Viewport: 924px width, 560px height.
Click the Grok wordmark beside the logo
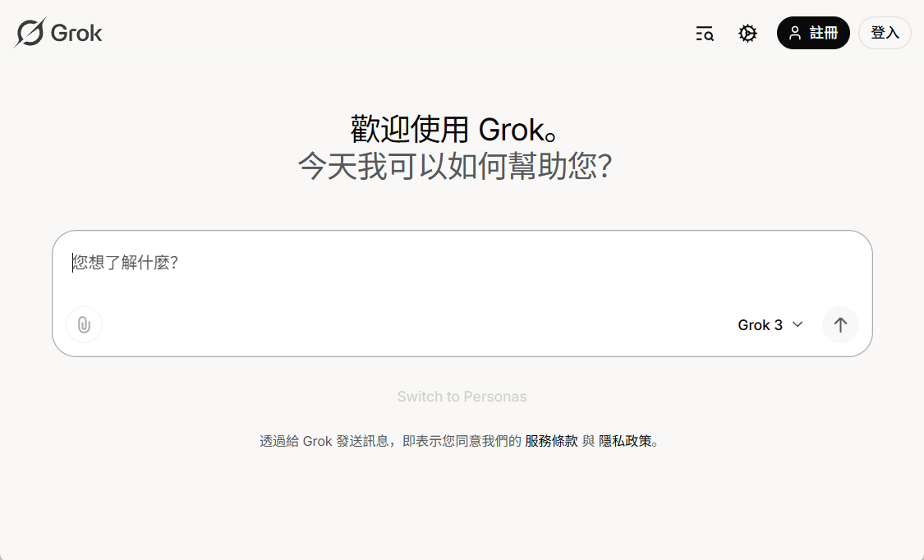(76, 33)
